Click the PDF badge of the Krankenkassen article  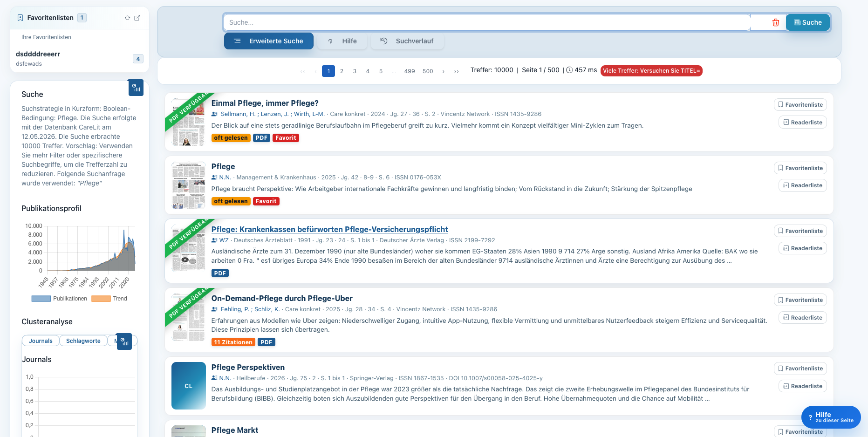pyautogui.click(x=220, y=273)
